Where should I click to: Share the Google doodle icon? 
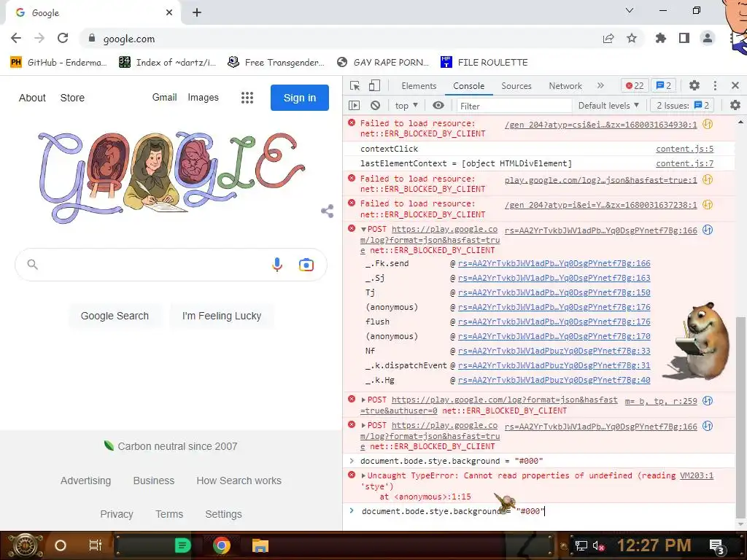328,211
